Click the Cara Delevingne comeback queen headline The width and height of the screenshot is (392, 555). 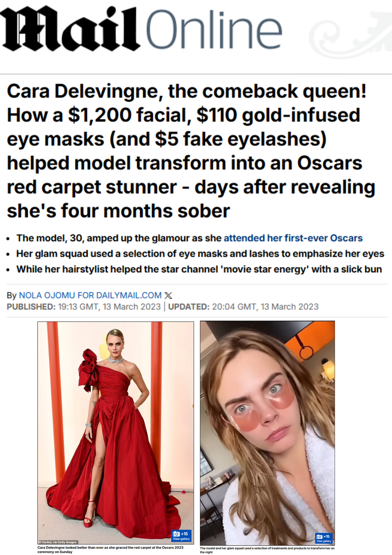click(191, 151)
